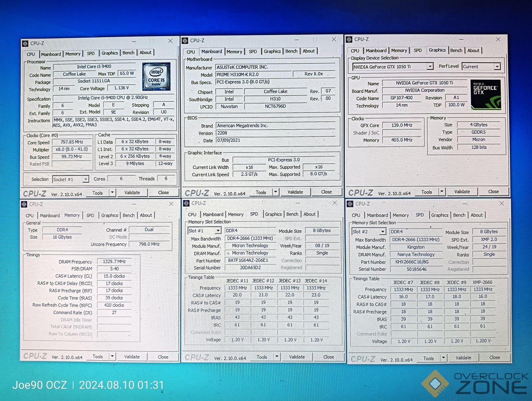
Task: Click Validate in the ASUSTeK motherboard window
Action: coord(295,192)
